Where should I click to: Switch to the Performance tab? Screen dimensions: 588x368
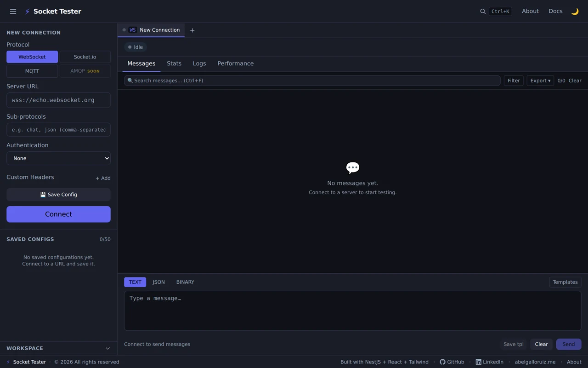pyautogui.click(x=236, y=63)
